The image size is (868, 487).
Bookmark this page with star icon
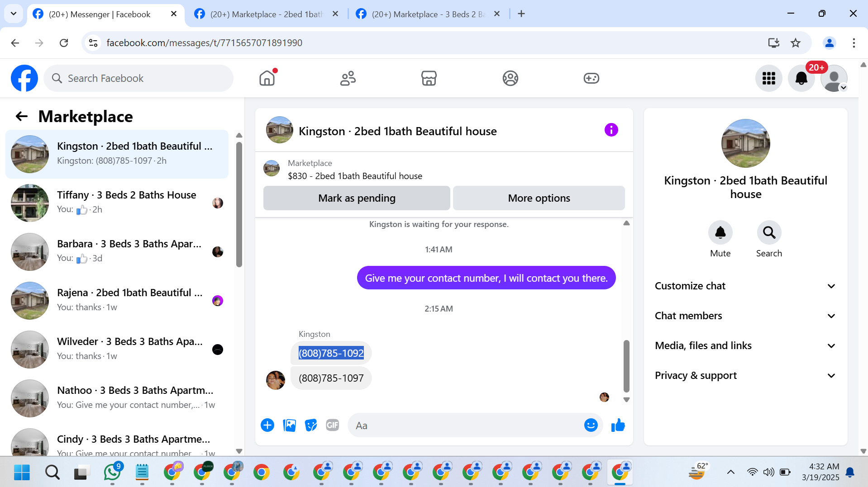coord(796,43)
